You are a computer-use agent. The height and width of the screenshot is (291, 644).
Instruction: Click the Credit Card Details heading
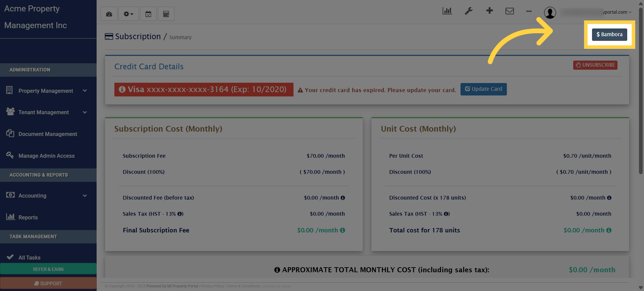pyautogui.click(x=149, y=67)
